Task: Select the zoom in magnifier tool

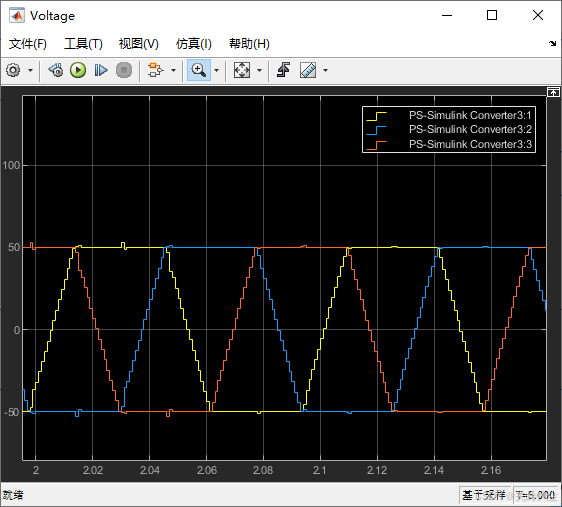Action: pos(199,70)
